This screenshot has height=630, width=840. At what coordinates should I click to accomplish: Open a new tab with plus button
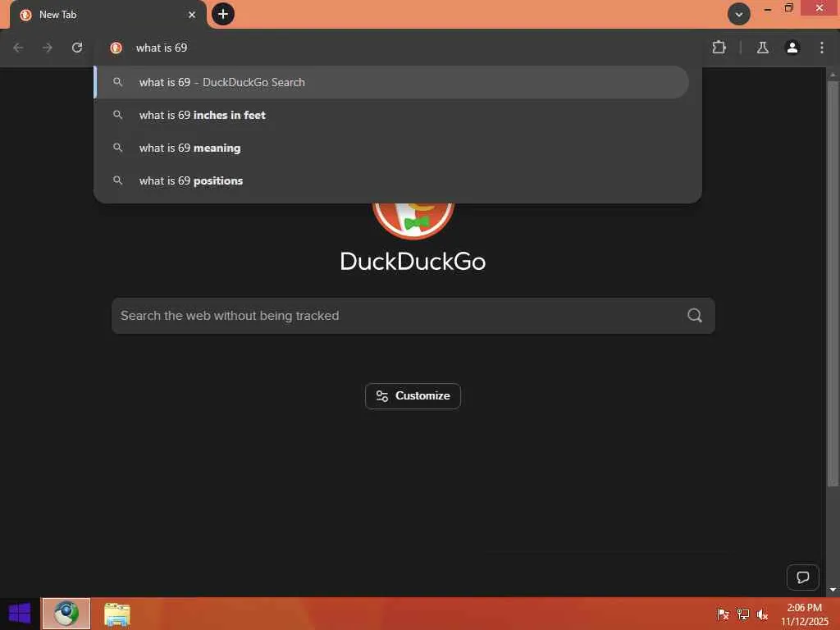(x=223, y=14)
